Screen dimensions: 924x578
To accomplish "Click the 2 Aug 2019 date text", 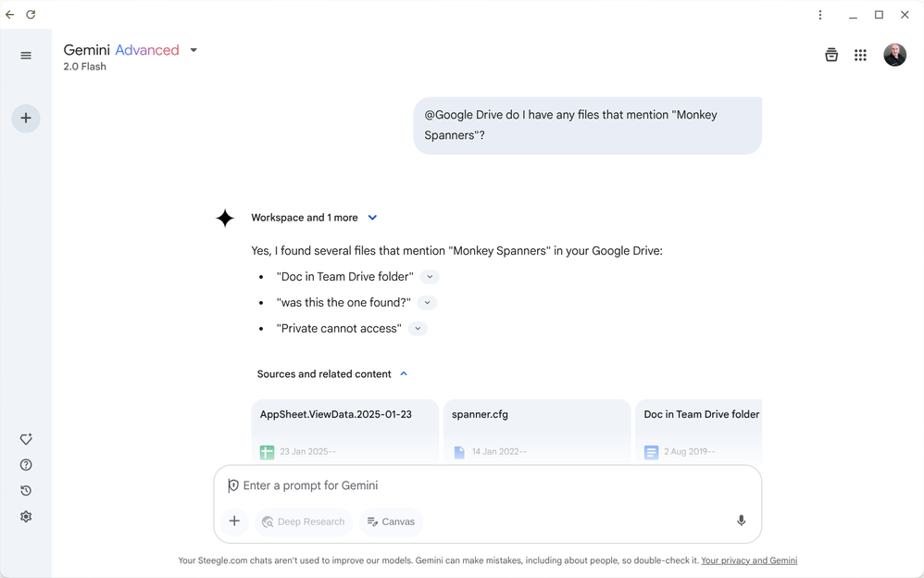I will tap(690, 452).
